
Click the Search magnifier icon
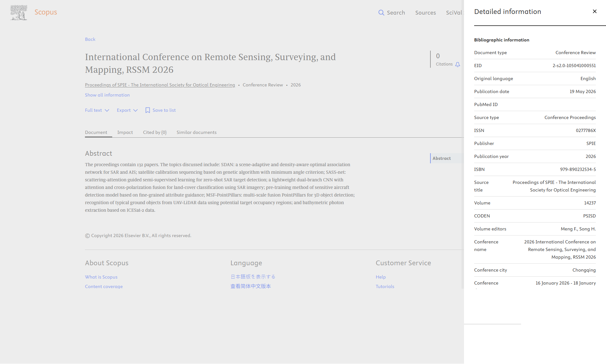[x=381, y=13]
